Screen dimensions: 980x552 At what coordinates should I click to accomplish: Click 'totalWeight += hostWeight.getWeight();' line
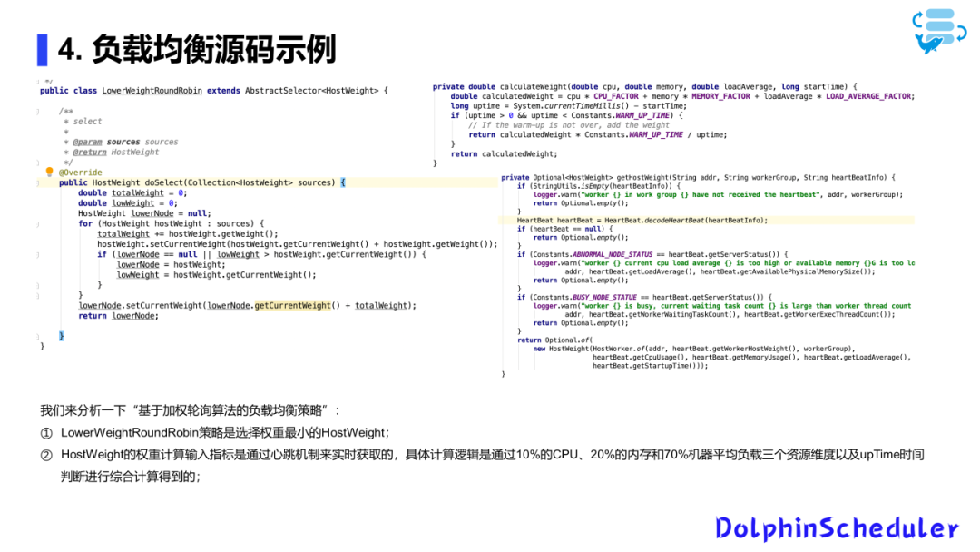[x=188, y=234]
